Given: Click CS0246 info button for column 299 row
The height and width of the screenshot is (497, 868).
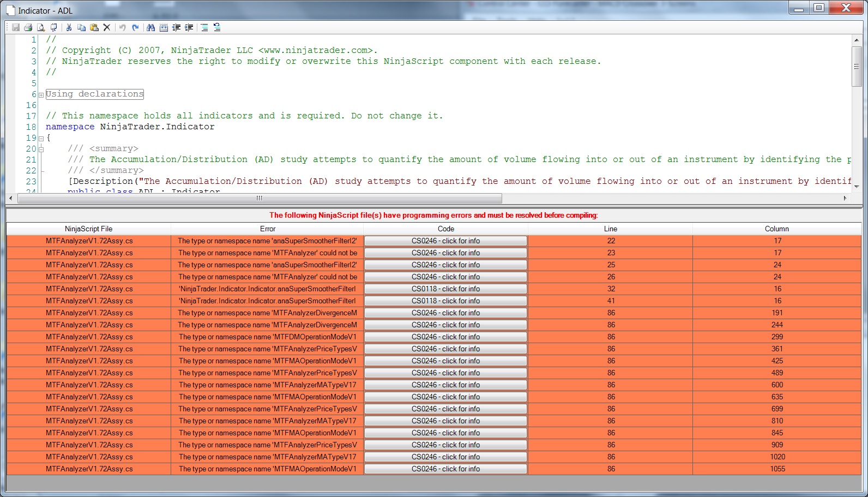Looking at the screenshot, I should [445, 337].
